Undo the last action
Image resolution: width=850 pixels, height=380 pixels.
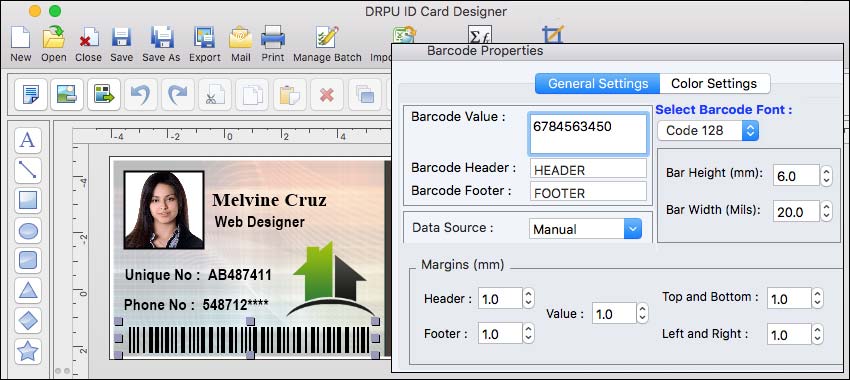141,95
